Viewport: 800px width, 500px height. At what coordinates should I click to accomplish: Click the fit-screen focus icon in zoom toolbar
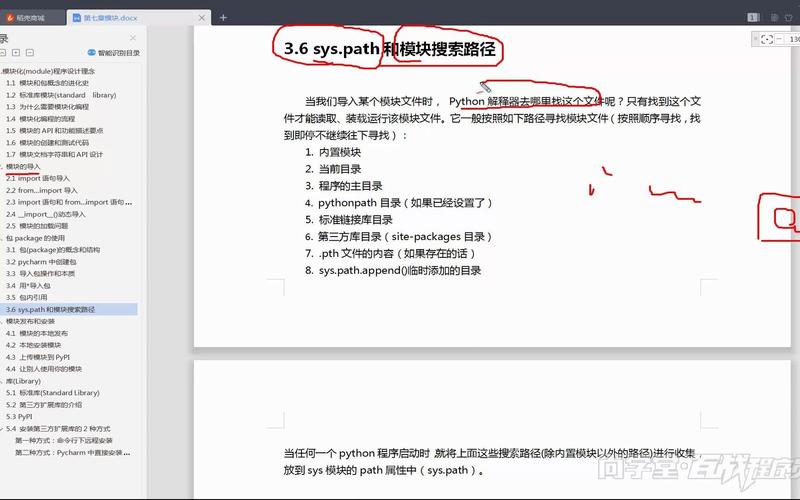(766, 39)
